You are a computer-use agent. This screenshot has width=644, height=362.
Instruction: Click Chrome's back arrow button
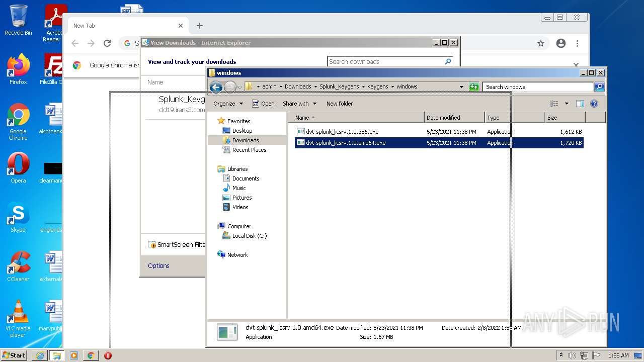tap(75, 44)
